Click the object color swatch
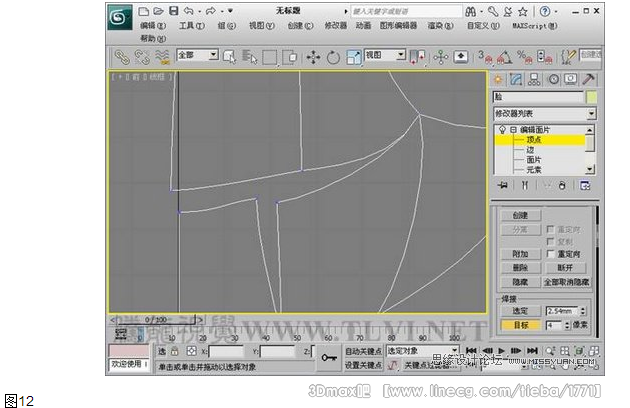The image size is (630, 408). coord(591,97)
